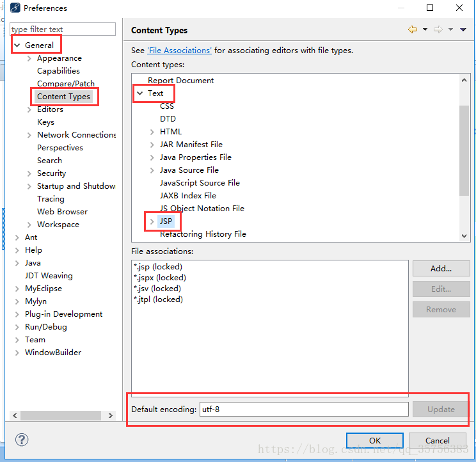Click the Add... button
The width and height of the screenshot is (476, 462).
click(441, 268)
